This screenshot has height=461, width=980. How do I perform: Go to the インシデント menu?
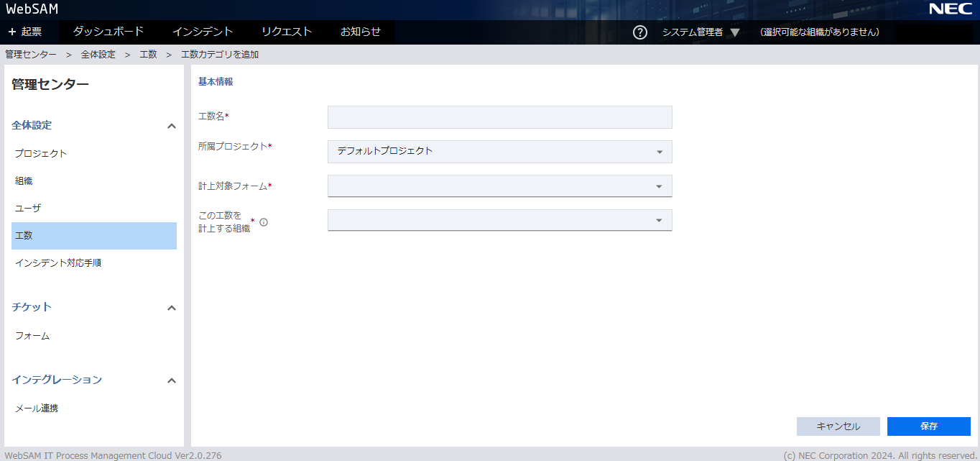pyautogui.click(x=203, y=32)
